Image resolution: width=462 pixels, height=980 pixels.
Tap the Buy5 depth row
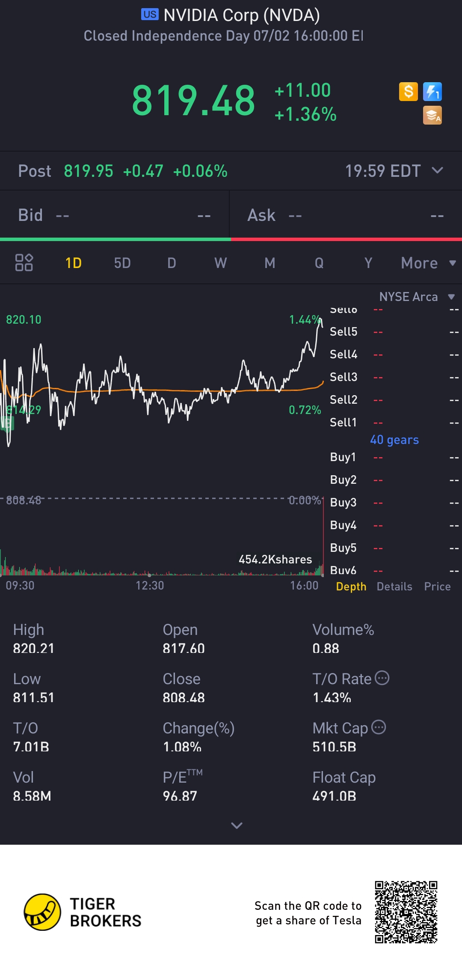tap(394, 548)
